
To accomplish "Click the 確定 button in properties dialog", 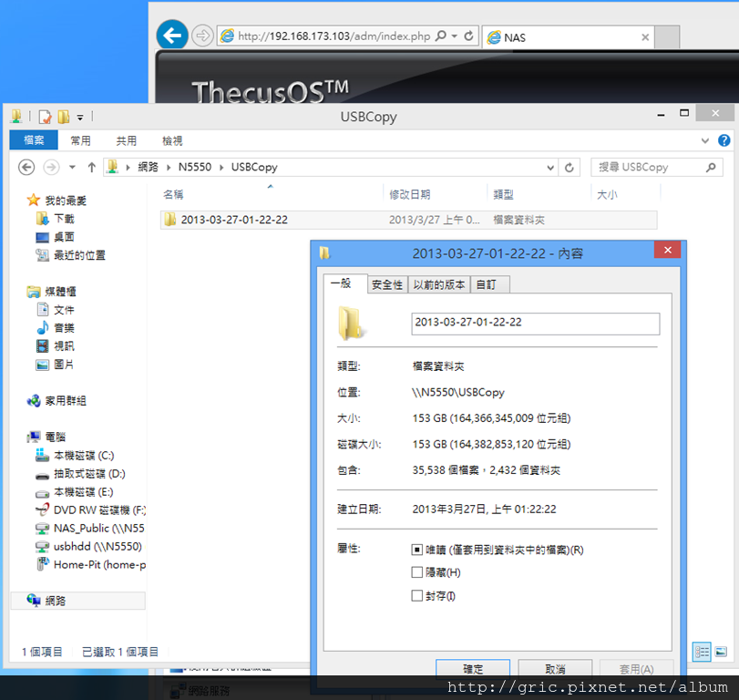I will pos(473,668).
